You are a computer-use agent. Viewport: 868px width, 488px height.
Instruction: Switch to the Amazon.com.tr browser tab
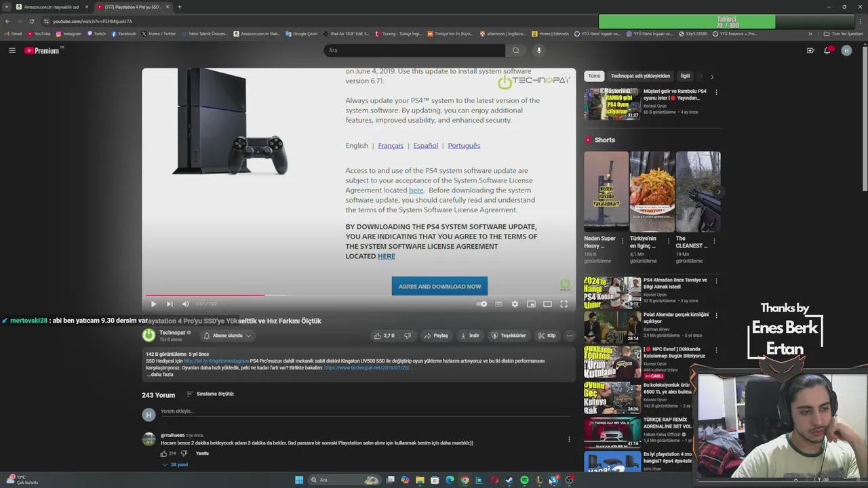(x=52, y=7)
